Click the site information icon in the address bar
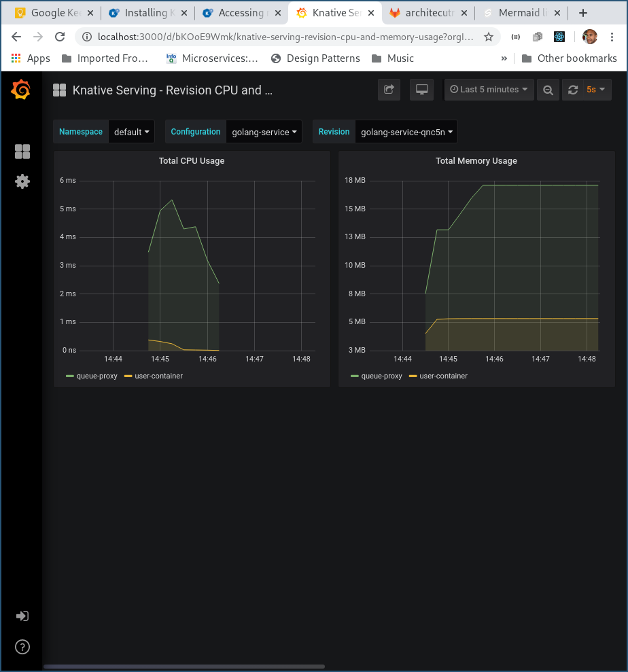The width and height of the screenshot is (628, 672). pos(86,37)
